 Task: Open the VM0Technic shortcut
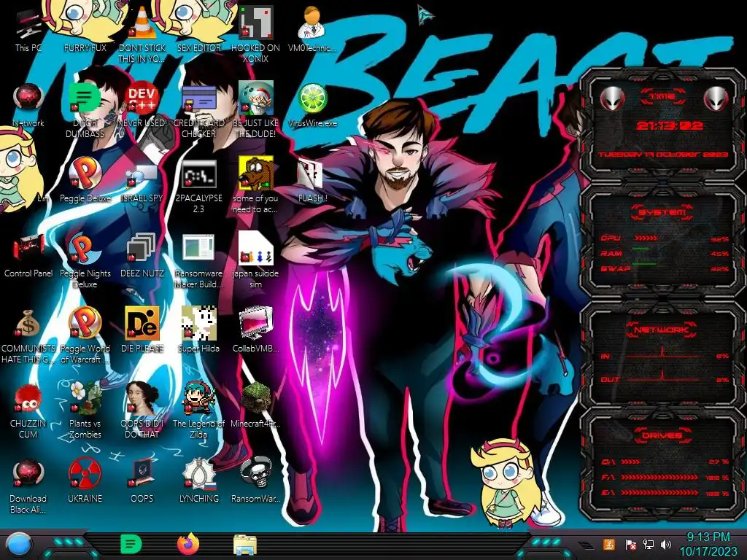point(312,24)
